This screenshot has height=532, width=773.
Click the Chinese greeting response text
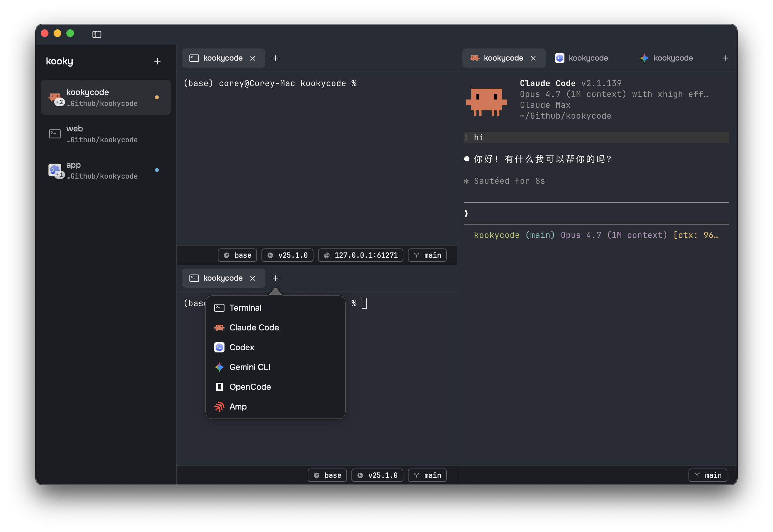pos(542,159)
